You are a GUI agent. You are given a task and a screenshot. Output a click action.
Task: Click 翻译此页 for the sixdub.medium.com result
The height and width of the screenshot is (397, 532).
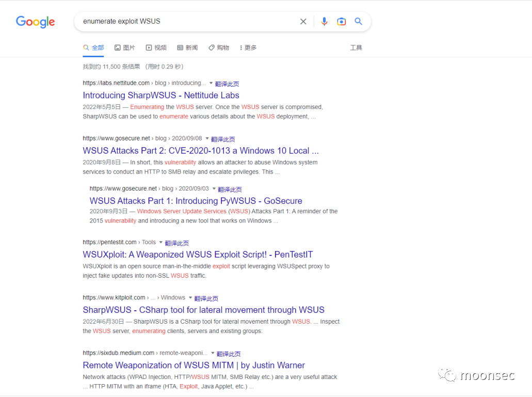click(229, 354)
